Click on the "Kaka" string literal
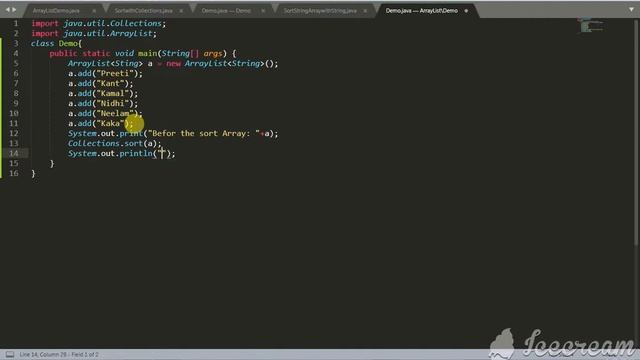Image resolution: width=640 pixels, height=360 pixels. click(x=110, y=123)
